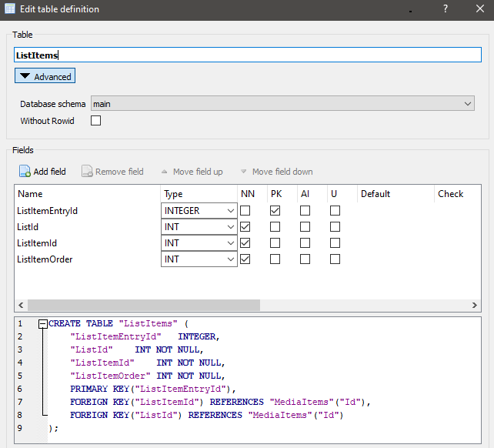The image size is (494, 448).
Task: Click the table icon in title bar
Action: coord(9,9)
